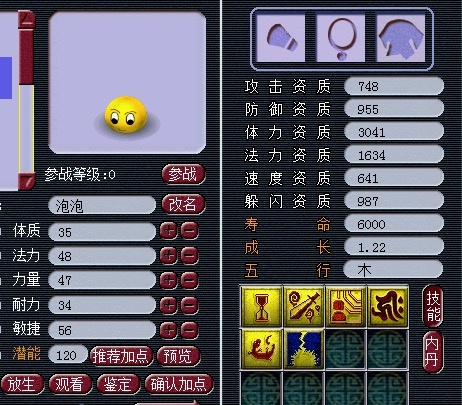Image resolution: width=462 pixels, height=405 pixels.
Task: Select the sword skill icon
Action: tap(304, 307)
